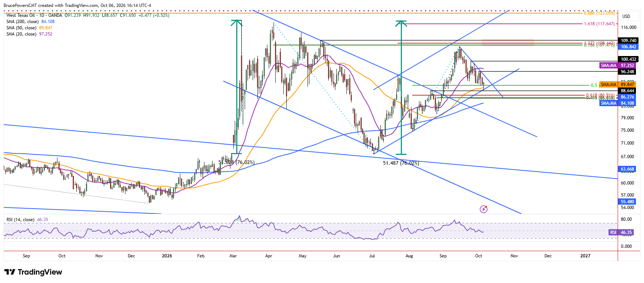Click the blue SMA:MA 84.108 axis tag
The height and width of the screenshot is (283, 644).
(618, 103)
